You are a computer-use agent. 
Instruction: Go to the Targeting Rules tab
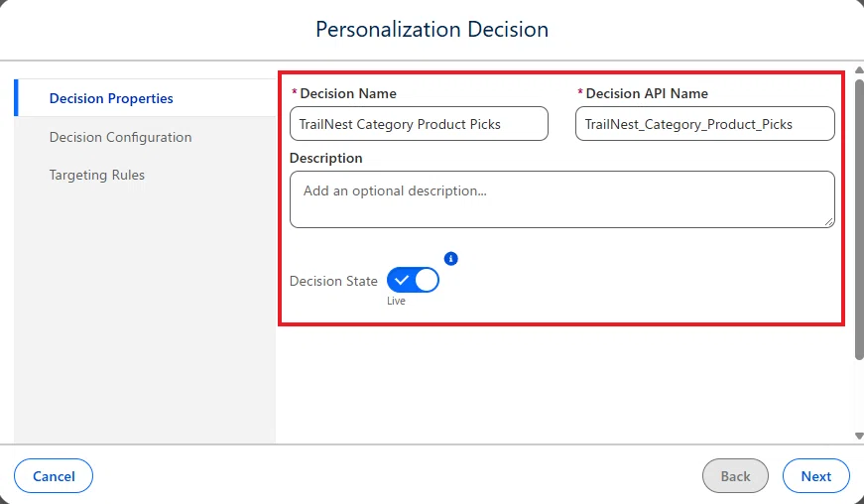pyautogui.click(x=145, y=175)
